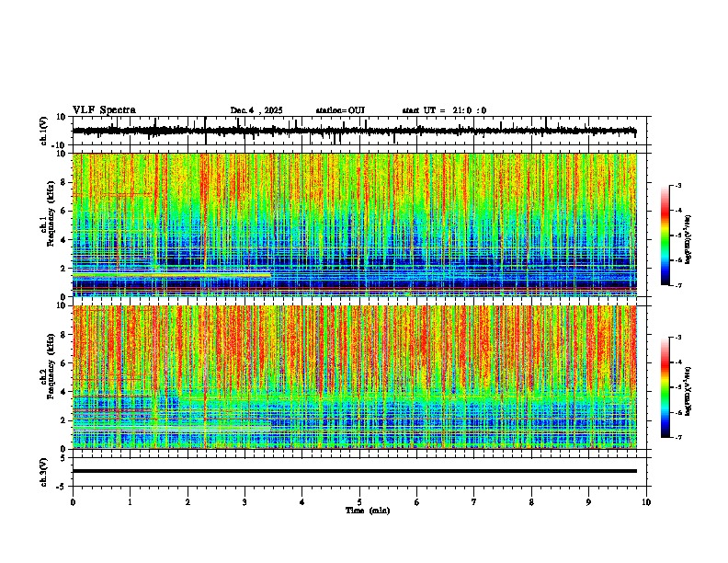Click the ch.2 spectrogram panel
The width and height of the screenshot is (728, 563).
click(x=355, y=377)
